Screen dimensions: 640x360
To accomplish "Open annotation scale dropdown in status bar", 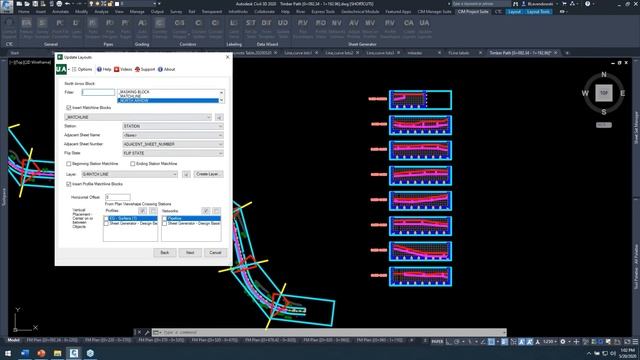I will 551,342.
